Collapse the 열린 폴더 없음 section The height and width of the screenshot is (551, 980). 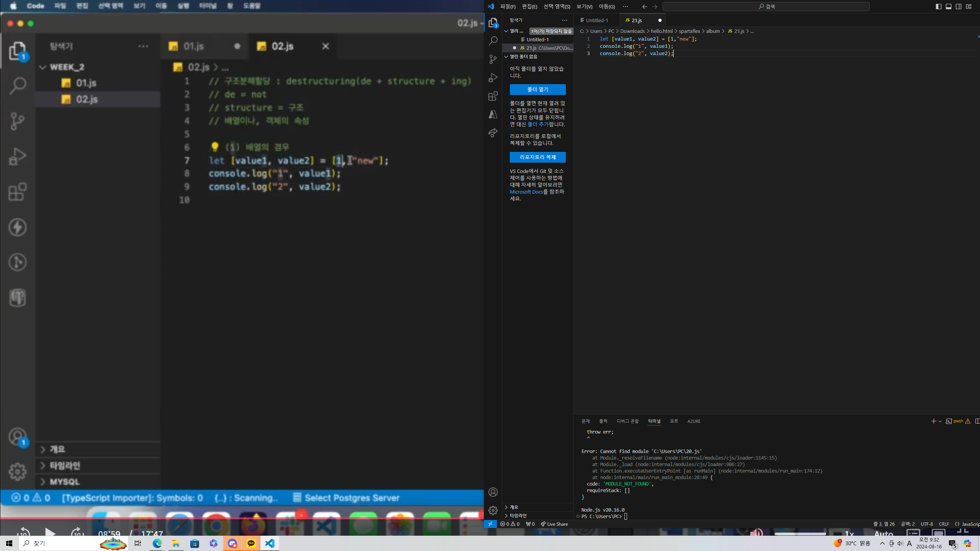coord(537,57)
